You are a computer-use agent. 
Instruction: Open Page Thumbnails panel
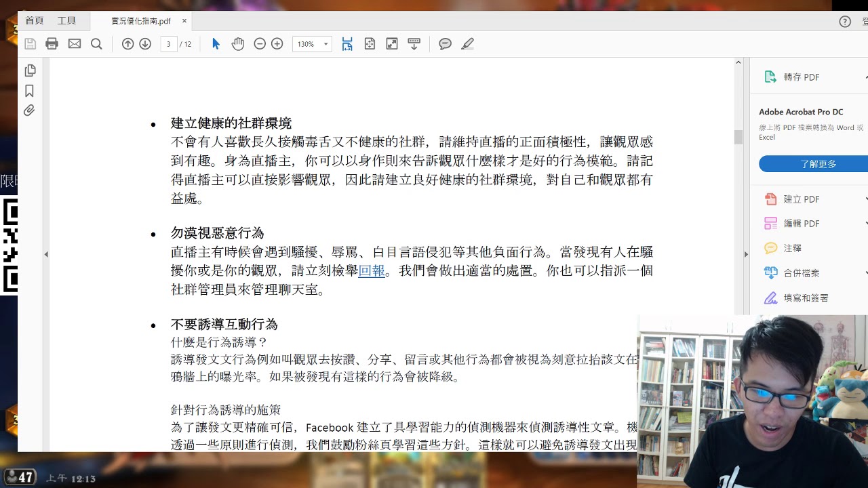(x=30, y=70)
